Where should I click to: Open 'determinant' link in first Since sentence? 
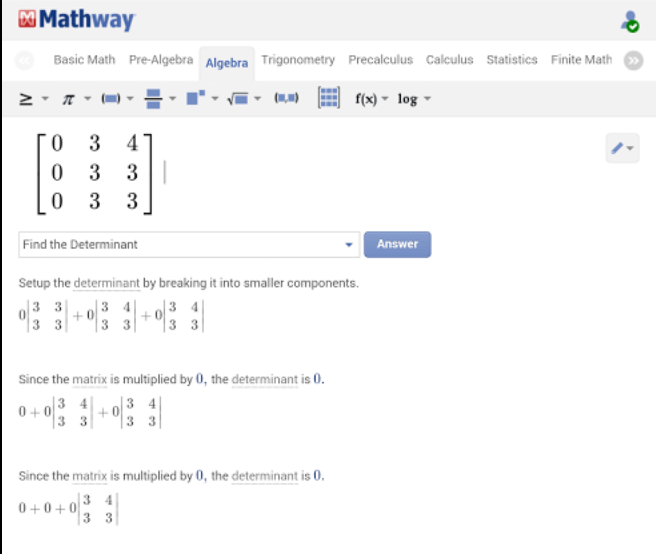(264, 380)
